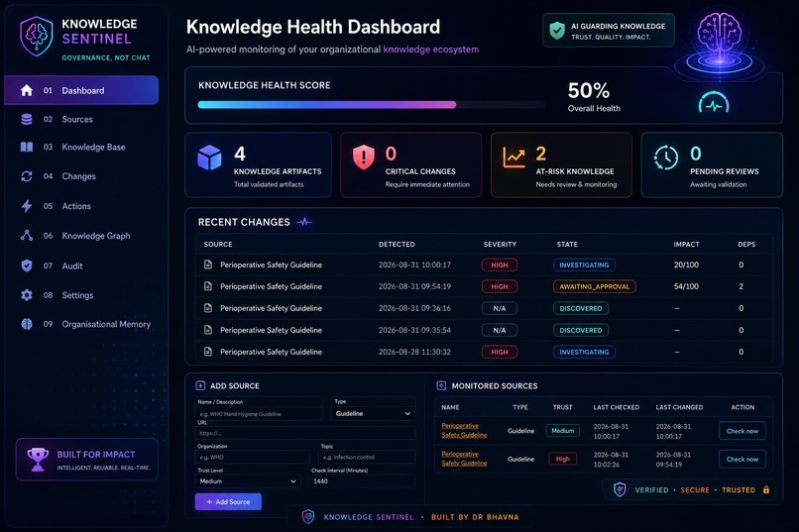Click the Medium trust badge in Monitored Sources
The height and width of the screenshot is (532, 799).
point(562,431)
